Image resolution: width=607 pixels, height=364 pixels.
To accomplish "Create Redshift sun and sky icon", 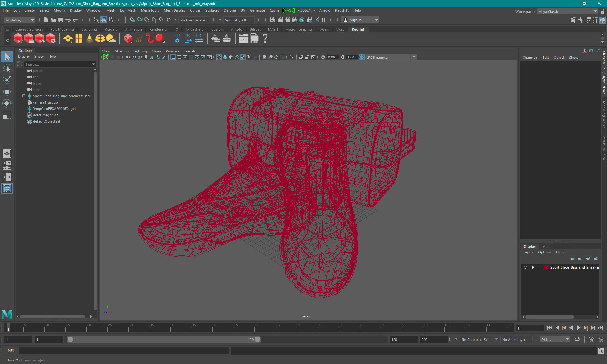I will tap(111, 39).
